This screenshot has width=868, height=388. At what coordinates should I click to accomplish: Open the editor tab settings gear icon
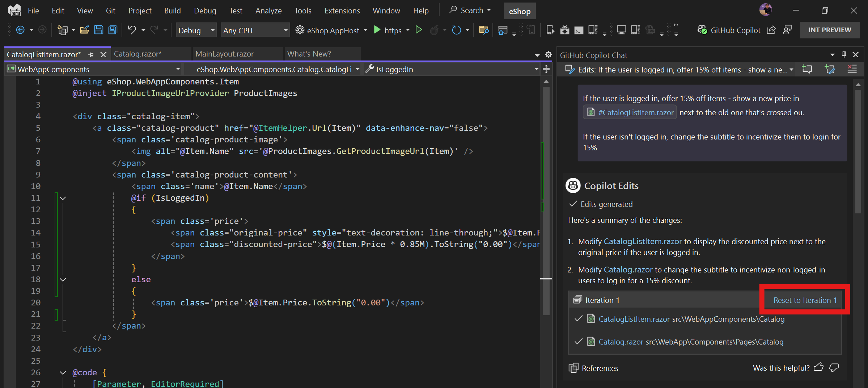(549, 54)
